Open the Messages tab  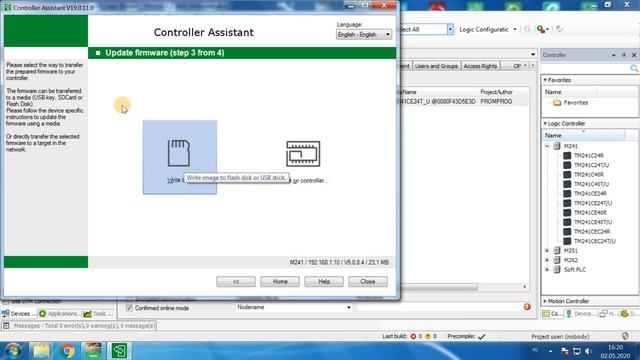(x=80, y=326)
